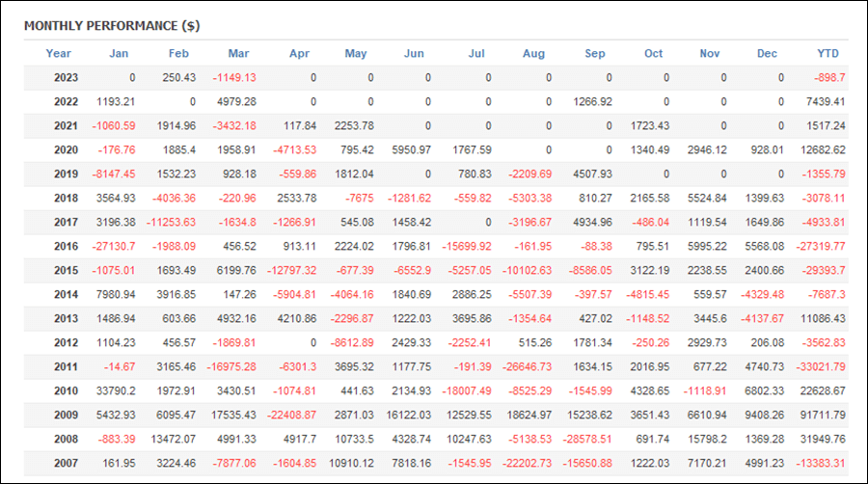Image resolution: width=868 pixels, height=484 pixels.
Task: Click the 2020 June value 5950.97
Action: pos(412,149)
